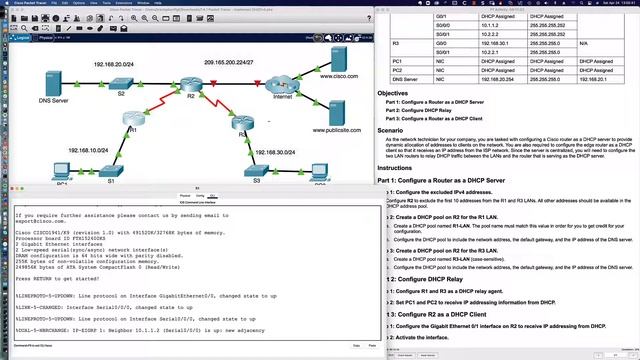Click the Save floppy disk icon
Viewport: 640px width, 360px height.
pyautogui.click(x=35, y=18)
